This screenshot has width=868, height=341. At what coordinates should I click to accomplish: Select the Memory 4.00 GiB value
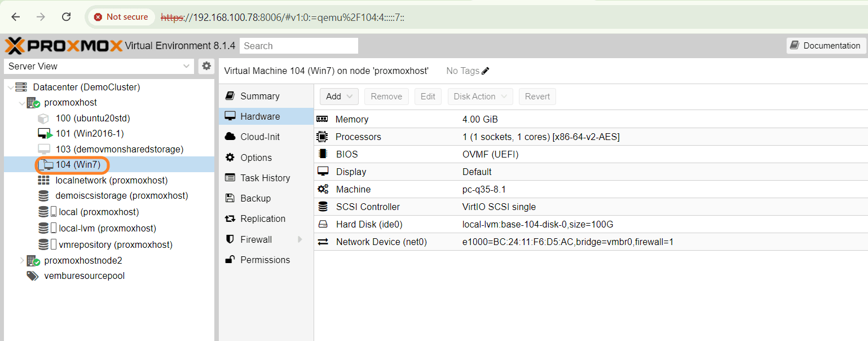click(480, 119)
